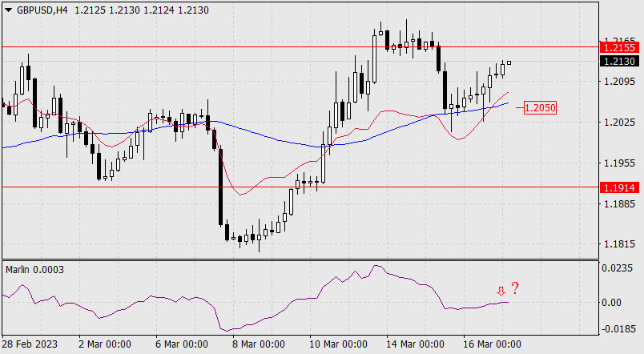Viewport: 644px width, 354px height.
Task: Click the -0.0185 value on Marlin scale
Action: pyautogui.click(x=619, y=328)
